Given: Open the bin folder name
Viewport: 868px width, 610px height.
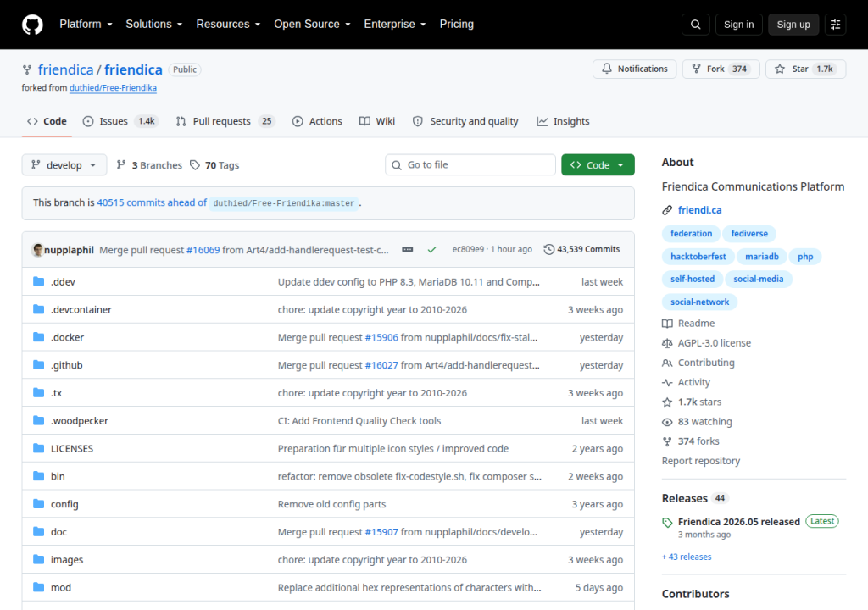Looking at the screenshot, I should (x=58, y=476).
